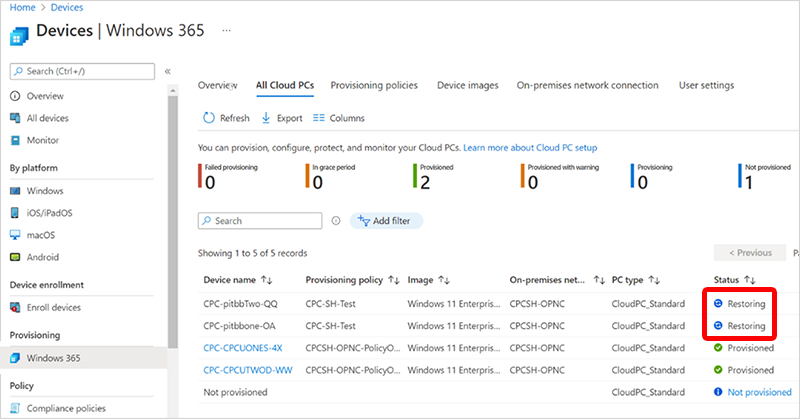Switch to Provisioning policies tab
The height and width of the screenshot is (419, 800).
click(x=374, y=86)
